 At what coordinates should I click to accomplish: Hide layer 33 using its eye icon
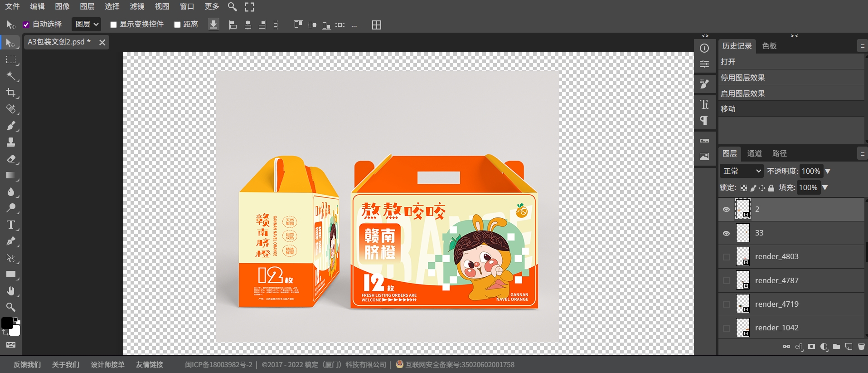726,233
